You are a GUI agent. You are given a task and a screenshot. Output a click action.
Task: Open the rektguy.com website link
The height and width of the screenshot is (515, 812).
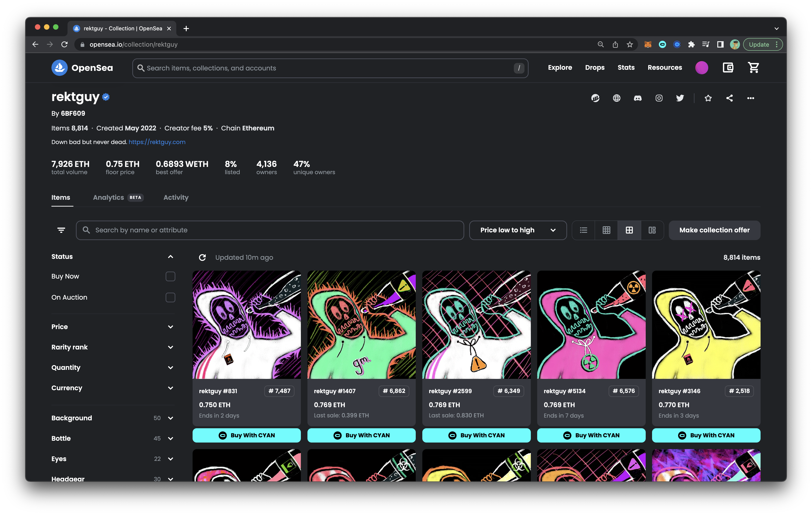pyautogui.click(x=157, y=142)
